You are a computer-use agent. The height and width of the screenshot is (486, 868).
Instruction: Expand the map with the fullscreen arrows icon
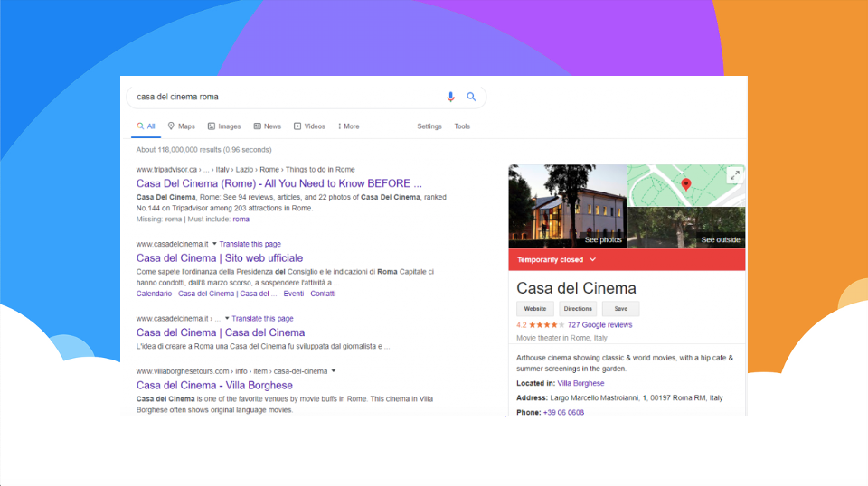[x=734, y=175]
